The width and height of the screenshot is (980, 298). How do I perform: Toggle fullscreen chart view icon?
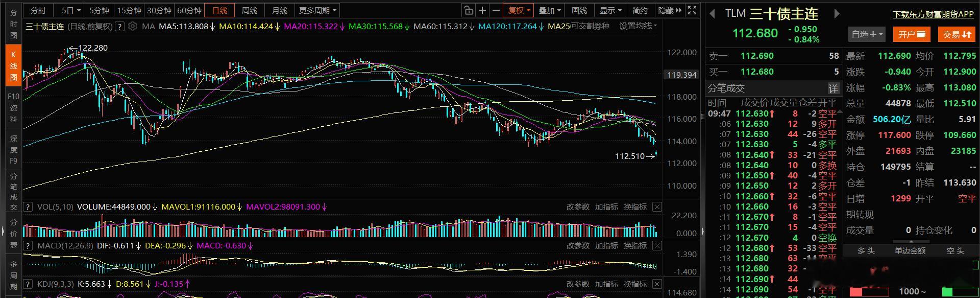pyautogui.click(x=692, y=10)
